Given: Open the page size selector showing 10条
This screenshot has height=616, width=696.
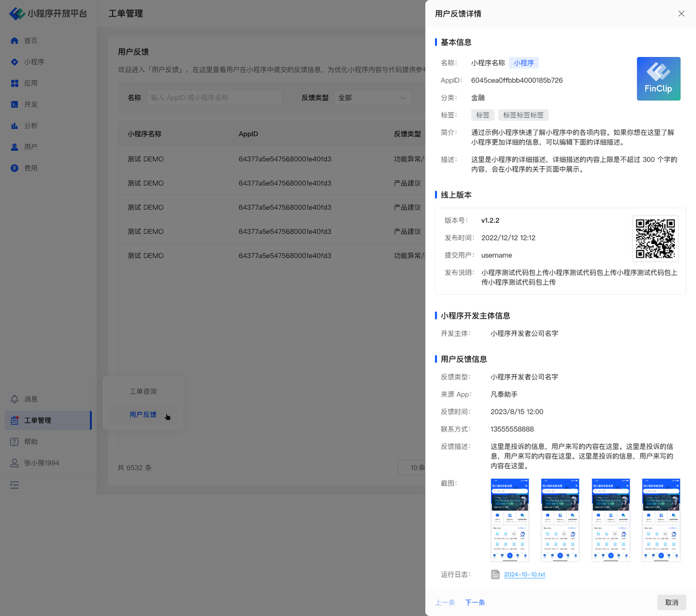Looking at the screenshot, I should (413, 468).
